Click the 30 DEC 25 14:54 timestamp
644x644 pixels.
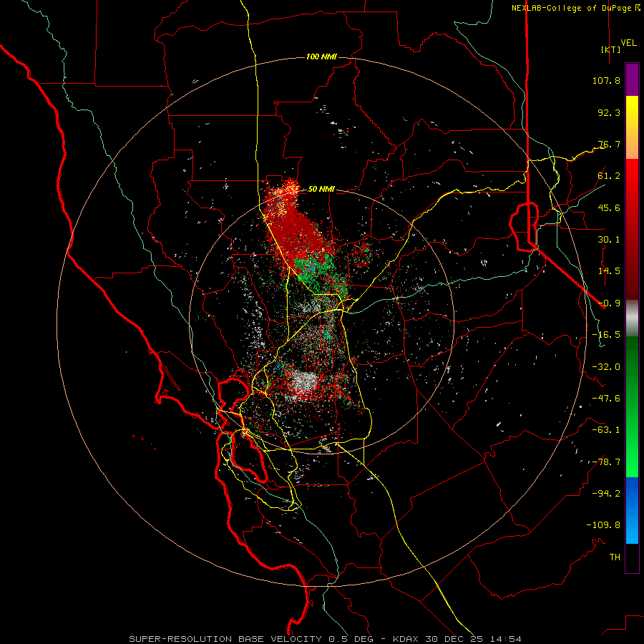click(474, 639)
